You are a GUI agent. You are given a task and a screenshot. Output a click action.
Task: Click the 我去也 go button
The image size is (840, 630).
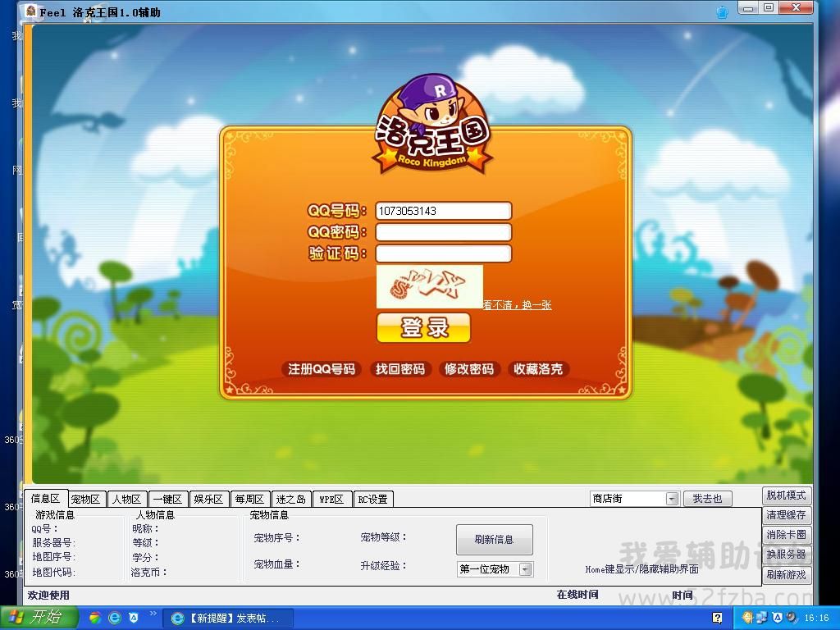coord(707,499)
